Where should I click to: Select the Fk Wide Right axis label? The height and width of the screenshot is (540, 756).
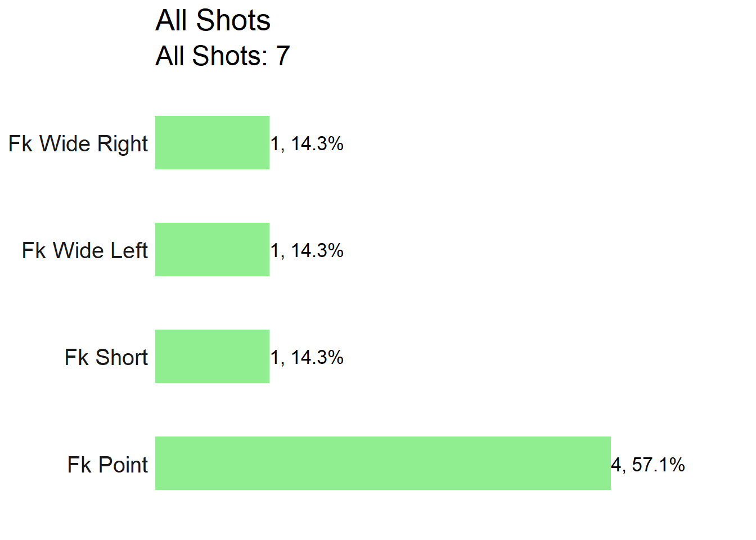[78, 144]
